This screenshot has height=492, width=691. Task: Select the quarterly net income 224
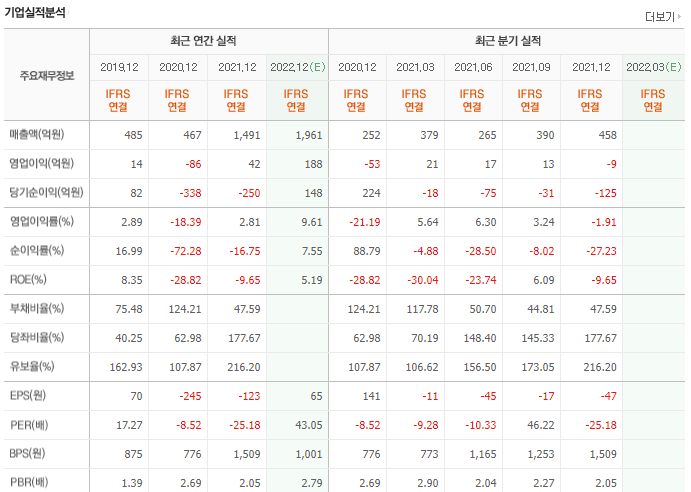pyautogui.click(x=372, y=193)
